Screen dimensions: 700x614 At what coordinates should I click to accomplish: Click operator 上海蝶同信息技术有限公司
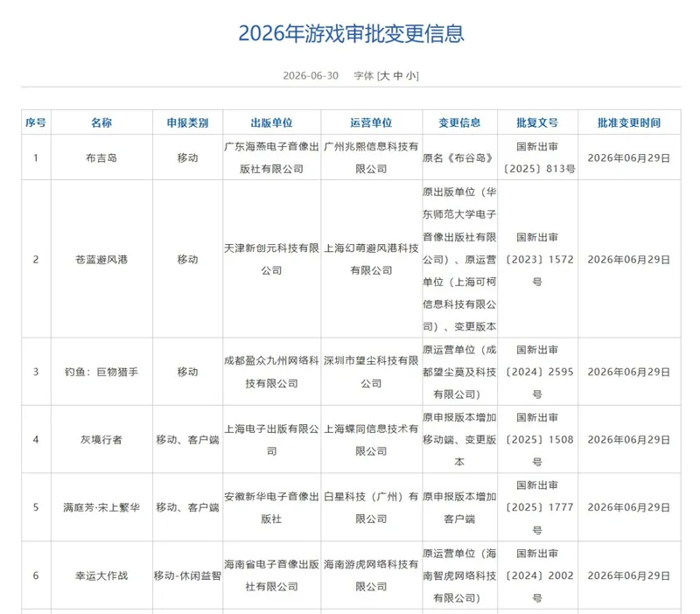pyautogui.click(x=371, y=440)
